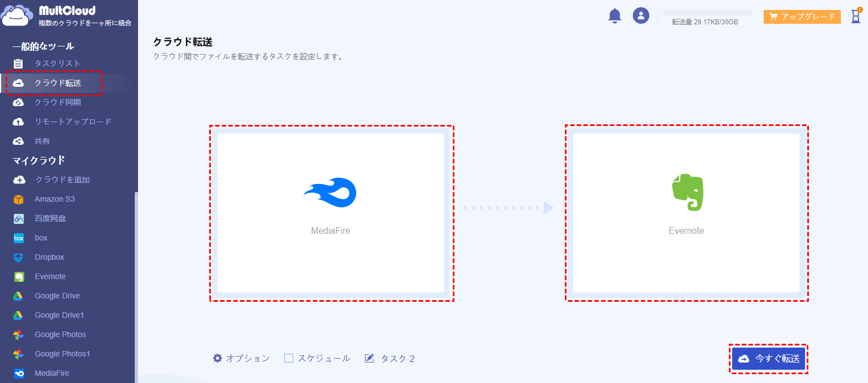Click the 百度网盘 icon
868x383 pixels.
(x=19, y=218)
